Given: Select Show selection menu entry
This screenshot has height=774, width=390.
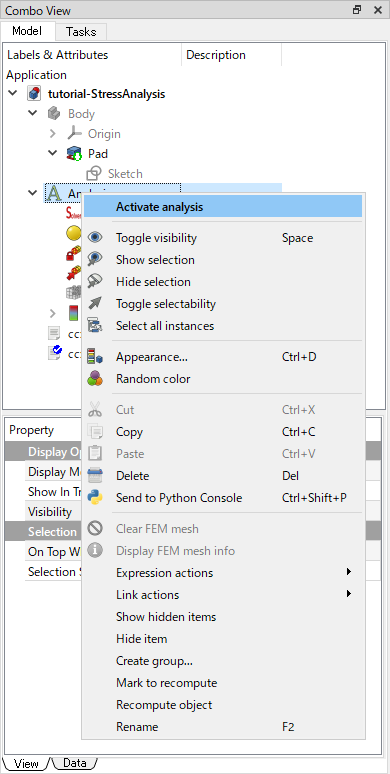Looking at the screenshot, I should [223, 260].
